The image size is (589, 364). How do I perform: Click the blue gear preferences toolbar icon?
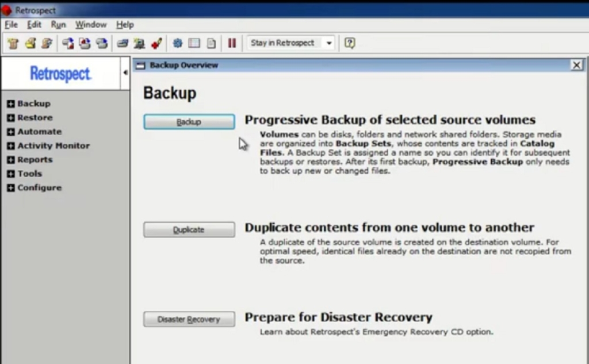178,43
